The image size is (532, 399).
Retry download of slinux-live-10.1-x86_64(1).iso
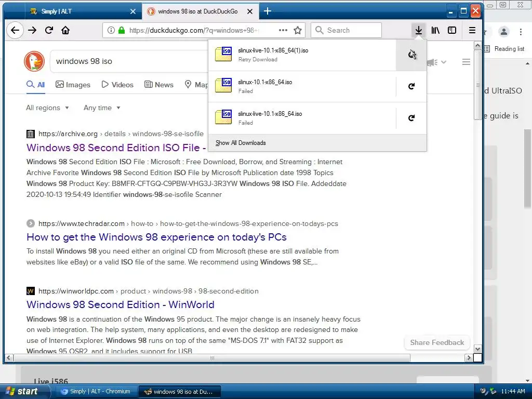[x=411, y=55]
